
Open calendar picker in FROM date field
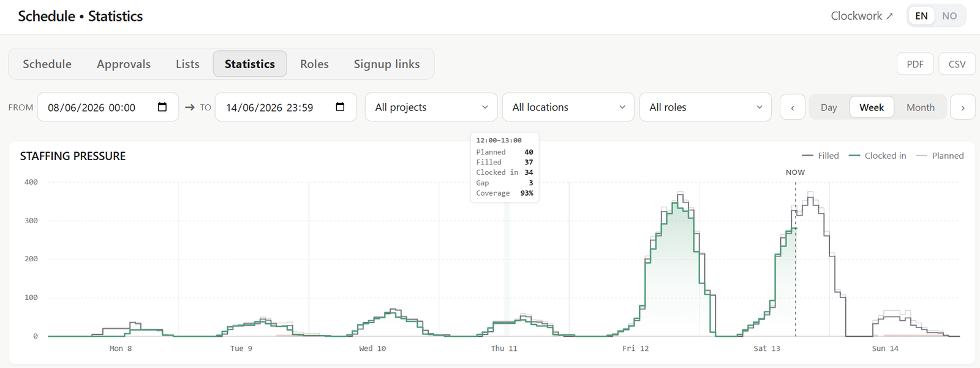(x=162, y=107)
